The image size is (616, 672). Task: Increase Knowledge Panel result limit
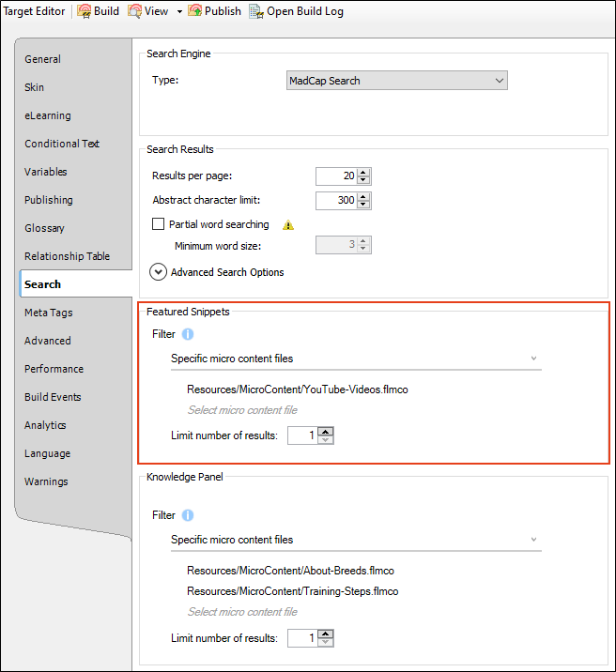pyautogui.click(x=325, y=634)
